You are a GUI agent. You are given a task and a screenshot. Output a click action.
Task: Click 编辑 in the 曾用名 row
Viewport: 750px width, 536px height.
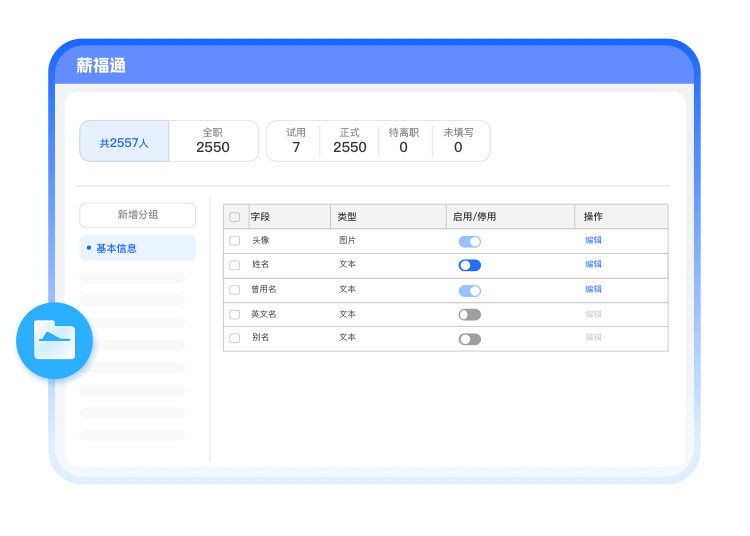click(593, 289)
